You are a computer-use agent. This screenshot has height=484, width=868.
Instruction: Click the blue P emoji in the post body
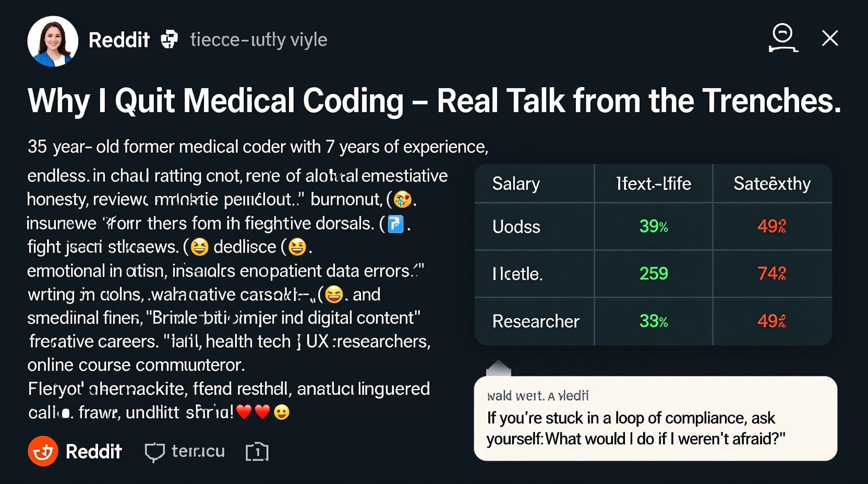click(x=395, y=224)
